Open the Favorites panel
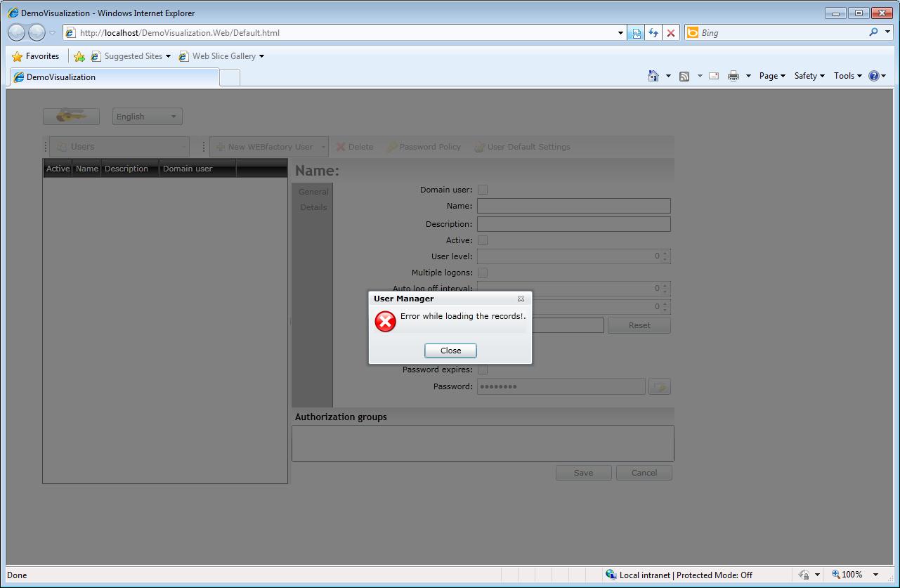 (36, 56)
